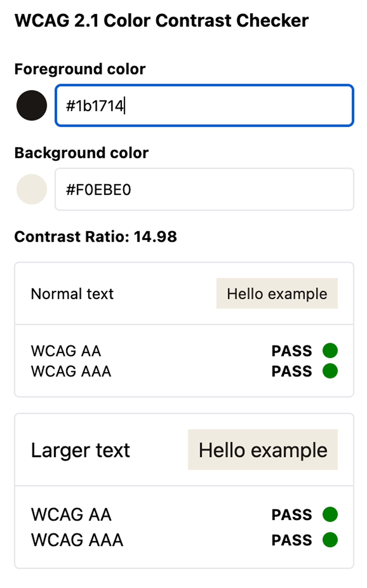The image size is (367, 588).
Task: Click the WCAG 2.1 Color Contrast Checker heading
Action: pyautogui.click(x=161, y=21)
